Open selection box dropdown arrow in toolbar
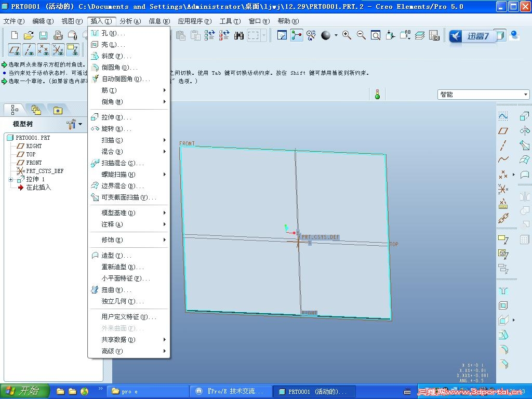Screen dimensions: 532x399 263,35
